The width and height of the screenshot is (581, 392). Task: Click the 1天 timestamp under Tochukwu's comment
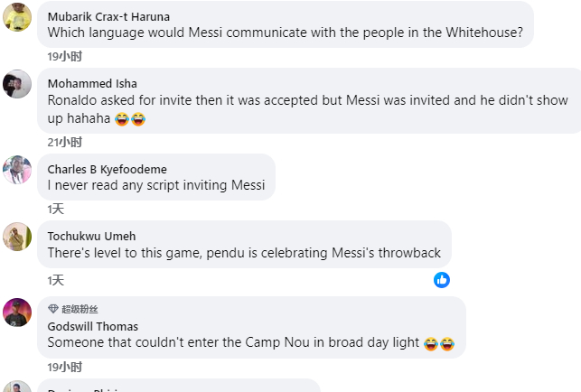click(56, 280)
